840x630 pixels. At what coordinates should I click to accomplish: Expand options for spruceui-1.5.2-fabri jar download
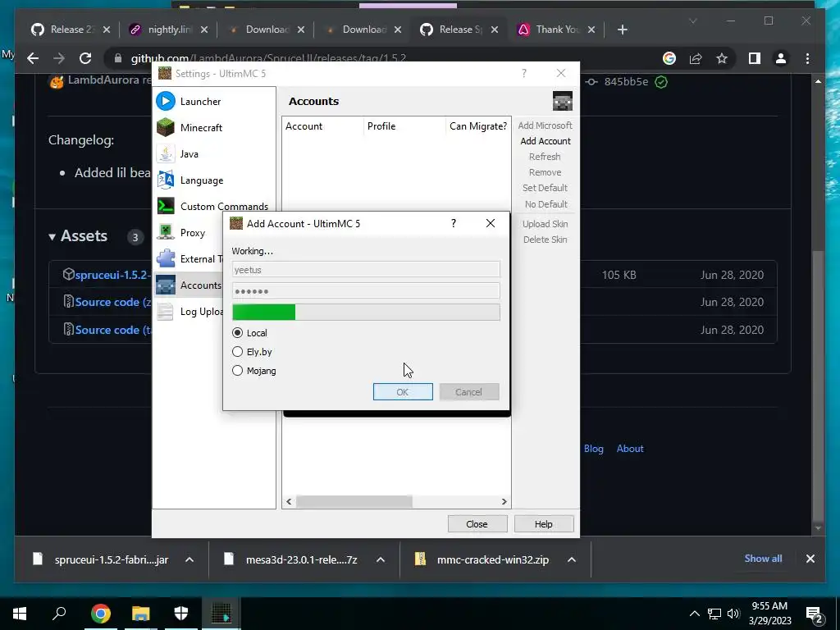click(189, 559)
